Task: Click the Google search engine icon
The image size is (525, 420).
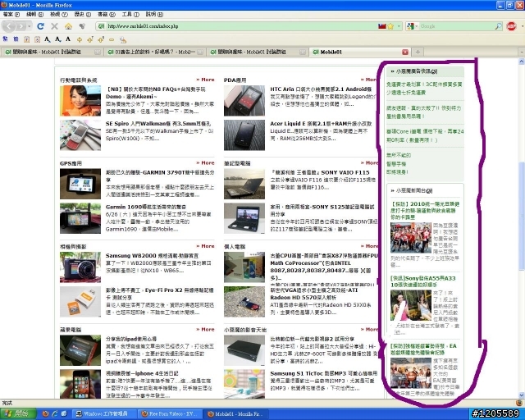Action: [410, 26]
